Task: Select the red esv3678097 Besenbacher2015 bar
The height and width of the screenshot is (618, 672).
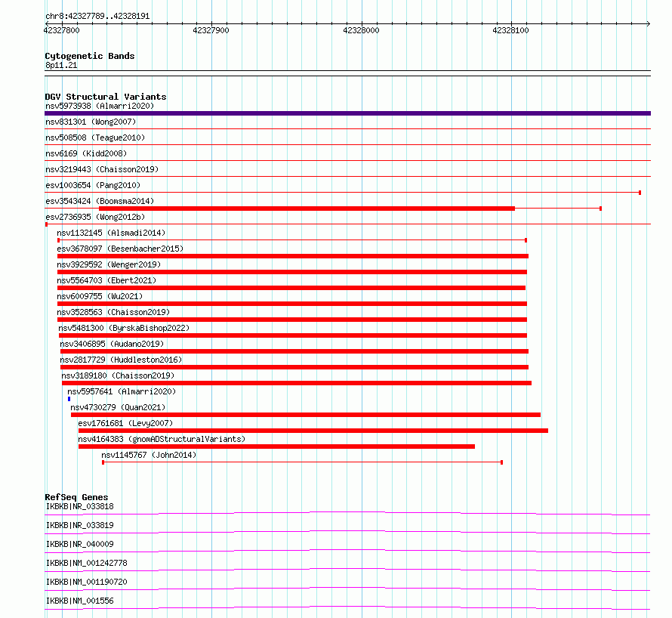Action: pos(293,256)
